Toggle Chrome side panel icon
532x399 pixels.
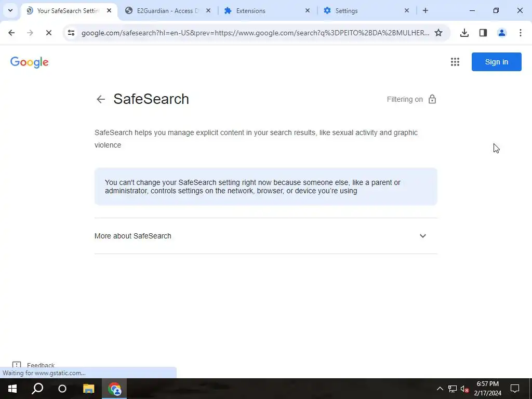click(483, 33)
